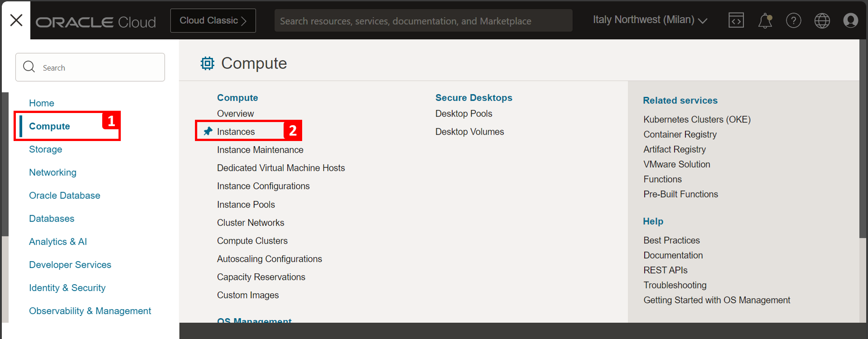Open Kubernetes Clusters (OKE) related service
This screenshot has width=868, height=339.
697,119
